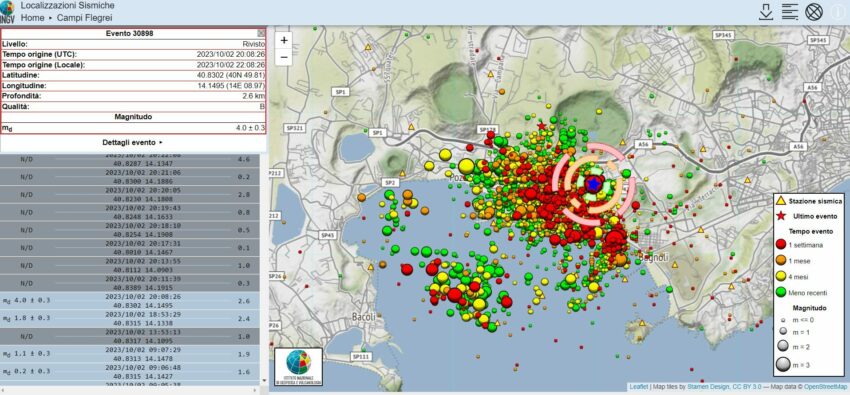Image resolution: width=850 pixels, height=395 pixels.
Task: Zoom in the map with plus button
Action: [284, 40]
